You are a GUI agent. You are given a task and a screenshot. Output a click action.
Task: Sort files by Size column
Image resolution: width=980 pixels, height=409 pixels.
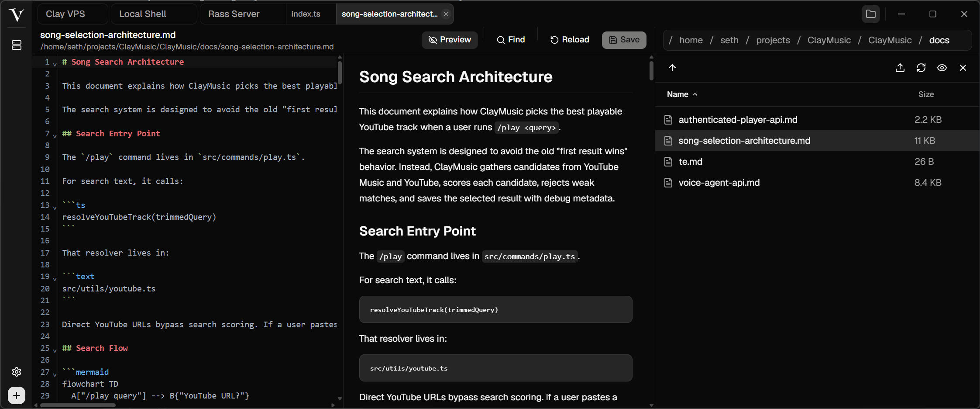click(926, 94)
